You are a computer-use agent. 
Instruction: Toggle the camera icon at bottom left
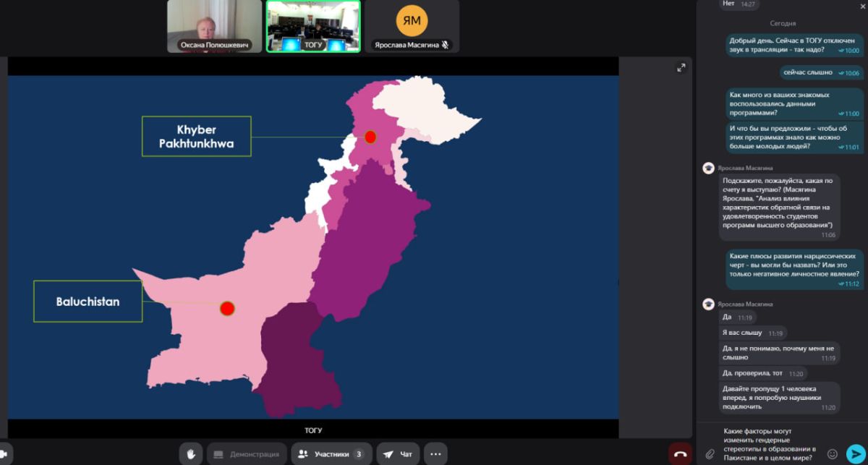[6, 454]
